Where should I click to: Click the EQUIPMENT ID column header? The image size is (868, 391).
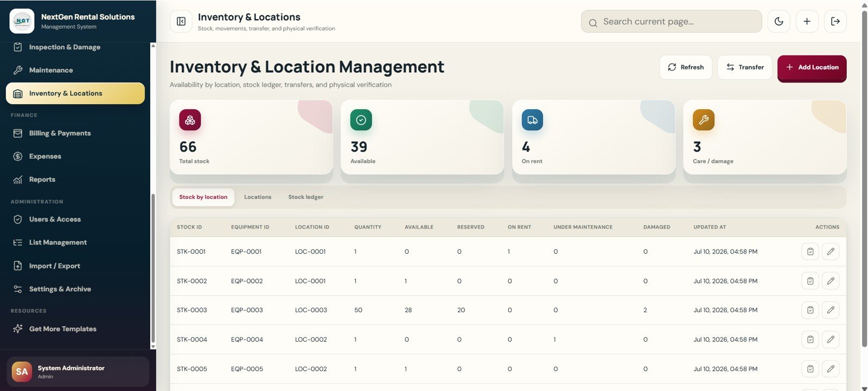point(250,227)
